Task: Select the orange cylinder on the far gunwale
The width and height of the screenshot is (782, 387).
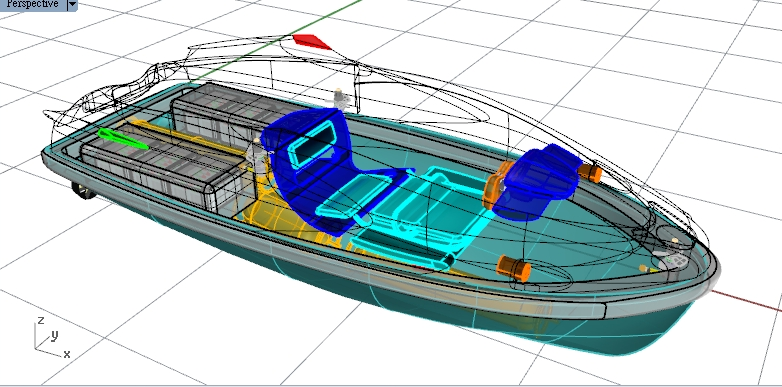Action: click(590, 173)
